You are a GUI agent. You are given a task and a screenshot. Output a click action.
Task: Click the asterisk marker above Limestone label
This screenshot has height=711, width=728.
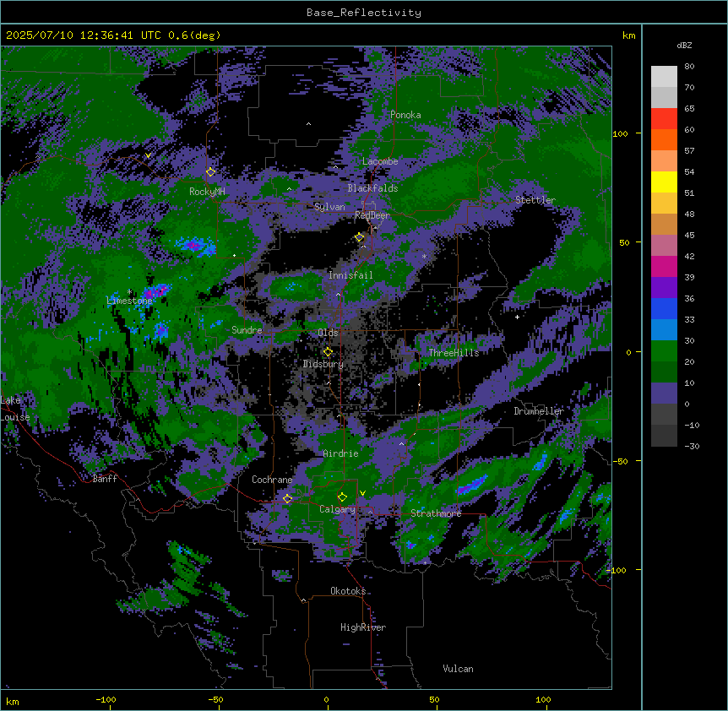(129, 292)
